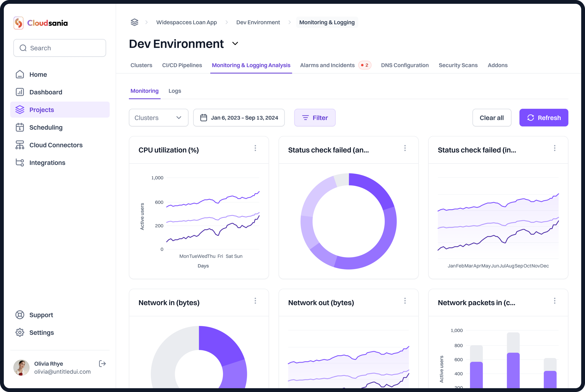The image size is (585, 392).
Task: Click the Cloudsania logo icon
Action: point(19,23)
